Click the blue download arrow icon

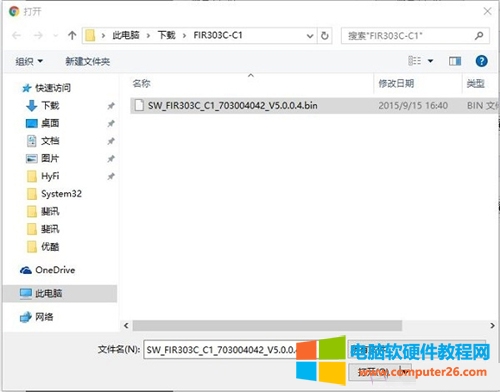click(32, 106)
